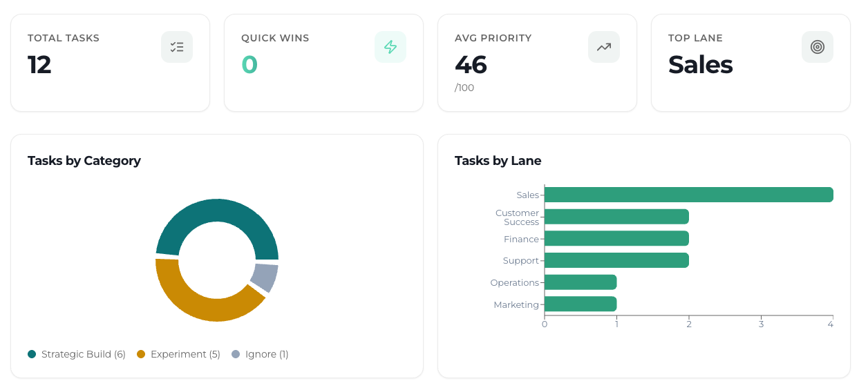
Task: Click the gray Ignore legend dot
Action: tap(236, 354)
